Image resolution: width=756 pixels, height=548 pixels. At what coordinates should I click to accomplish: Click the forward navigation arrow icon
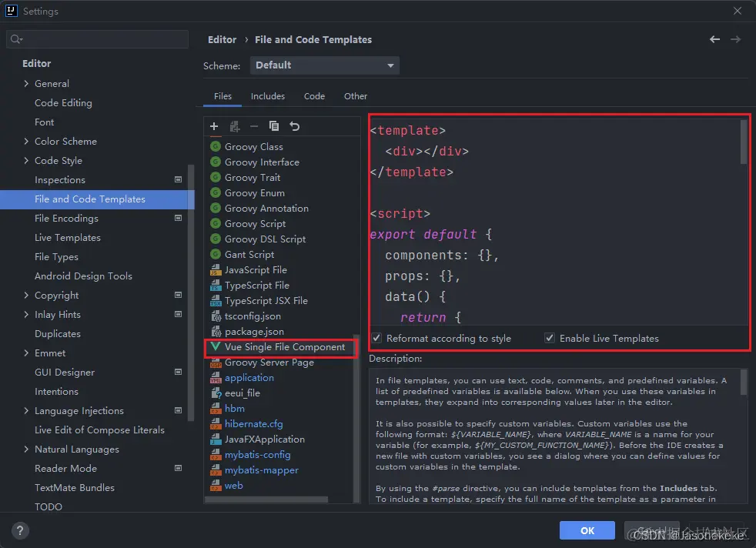click(x=735, y=39)
